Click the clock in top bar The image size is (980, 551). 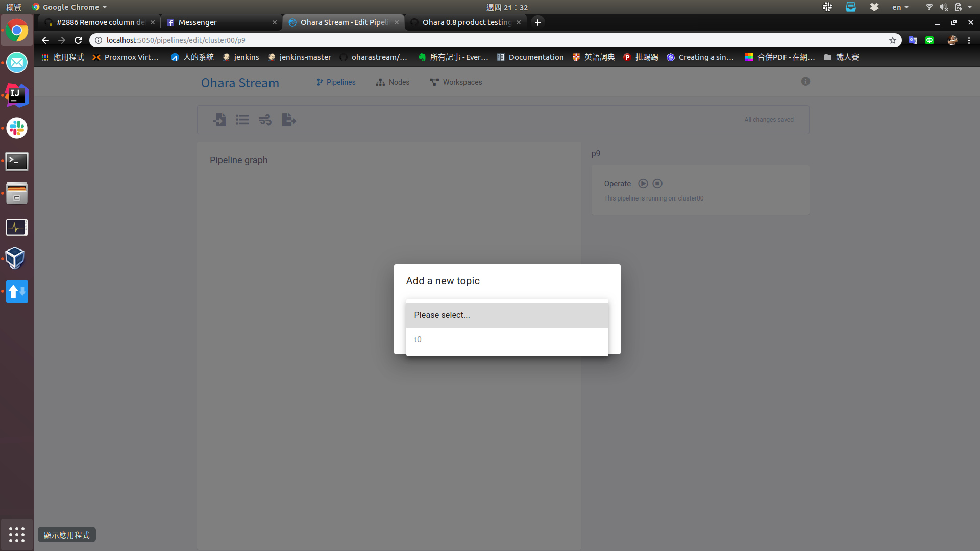(x=507, y=7)
